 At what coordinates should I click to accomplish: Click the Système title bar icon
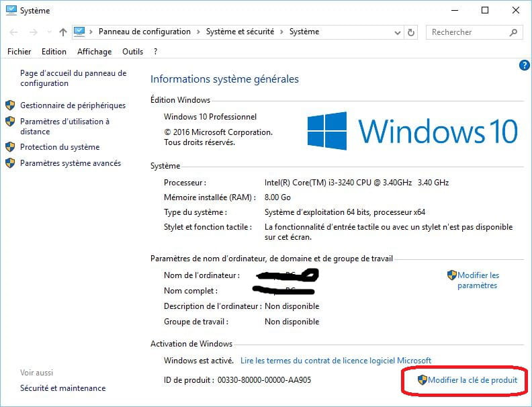click(x=11, y=10)
